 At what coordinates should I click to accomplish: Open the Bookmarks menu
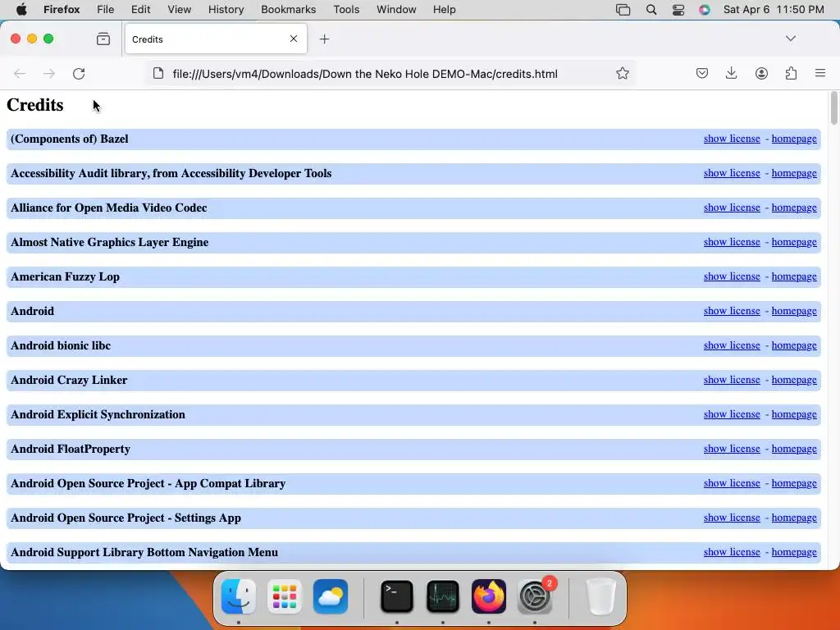pyautogui.click(x=288, y=10)
